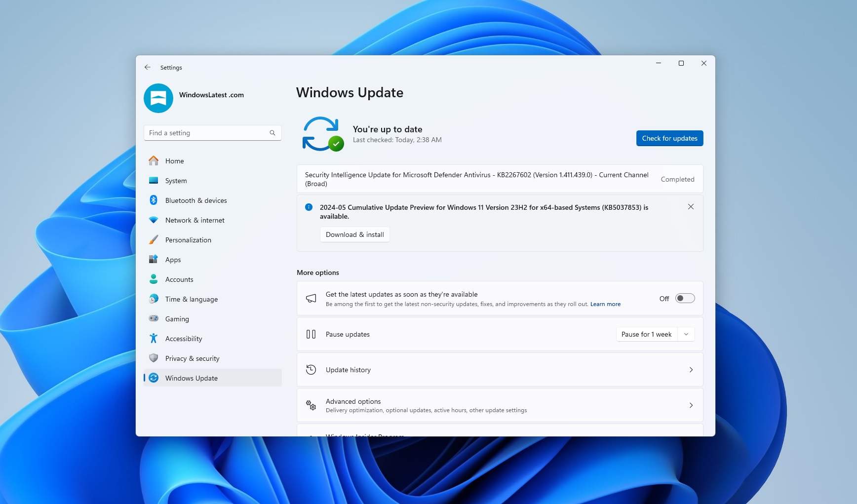Image resolution: width=857 pixels, height=504 pixels.
Task: Open Accessibility settings
Action: click(x=183, y=339)
